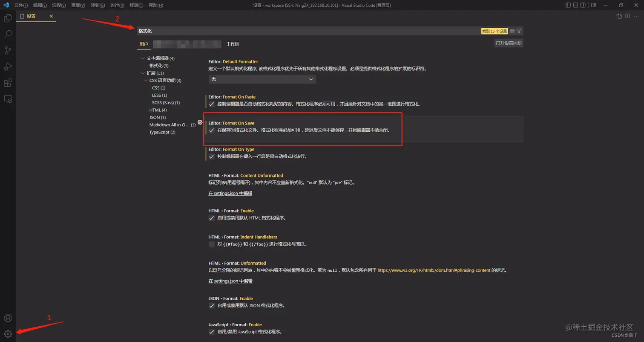Collapse the CSS 语言功能 tree group
Screen dimensions: 644x342
point(146,80)
